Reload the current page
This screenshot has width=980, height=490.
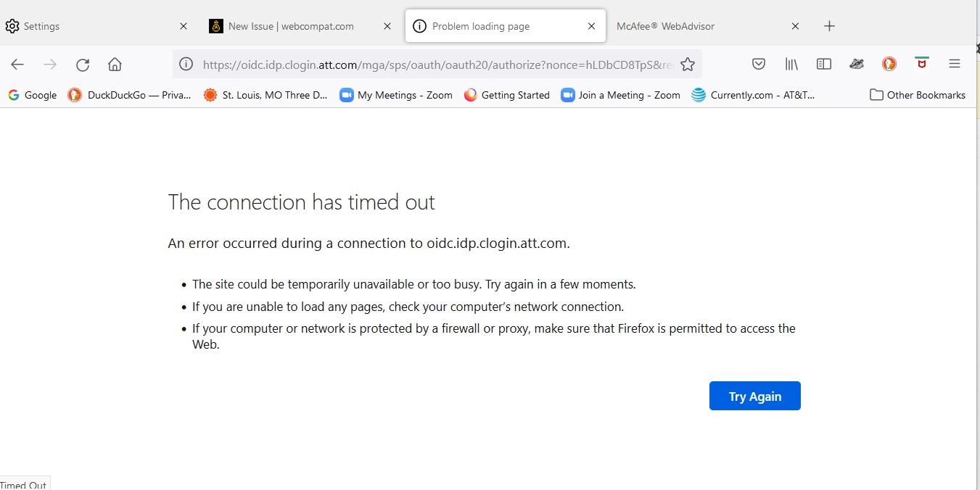tap(82, 65)
